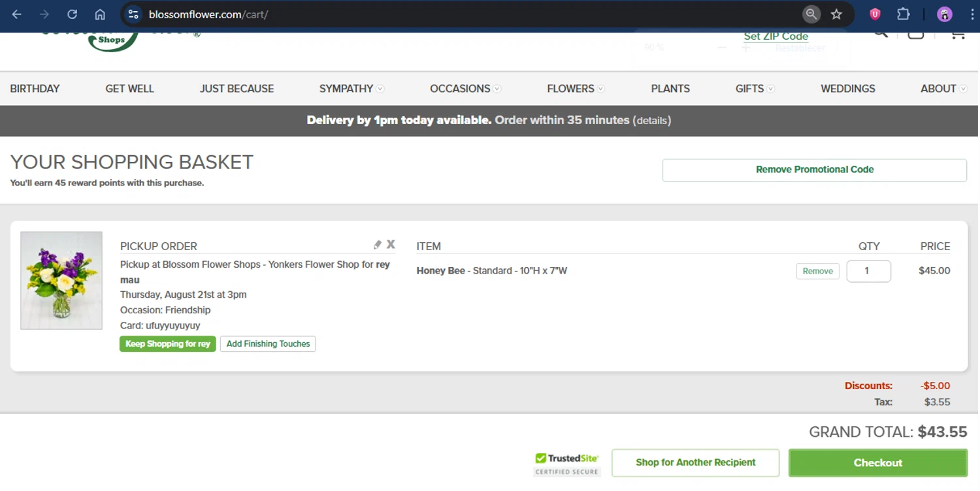Click the YOUR SHOPPING BASKET heading
Image resolution: width=980 pixels, height=491 pixels.
(132, 162)
